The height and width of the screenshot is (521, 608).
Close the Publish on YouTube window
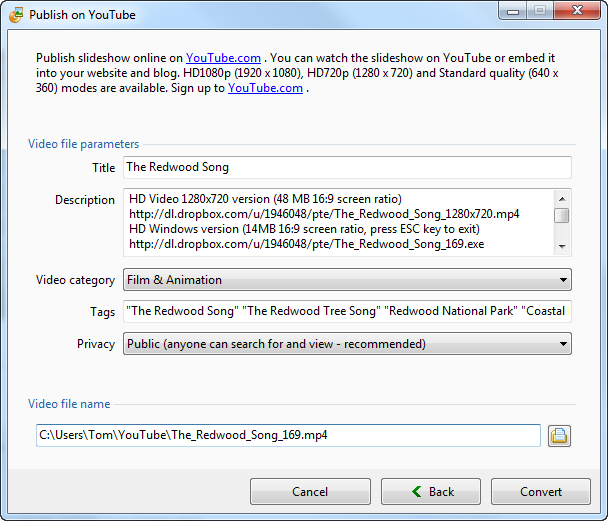(577, 11)
